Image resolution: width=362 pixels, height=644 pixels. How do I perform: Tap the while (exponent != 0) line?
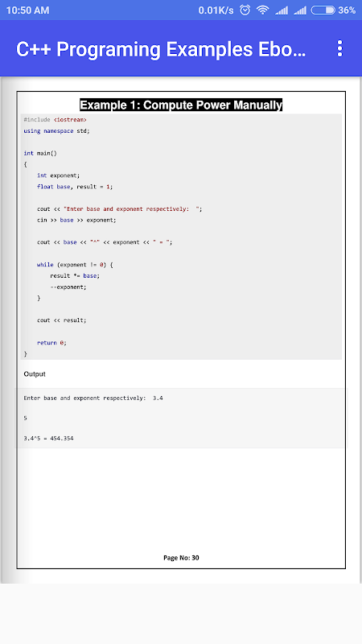75,265
